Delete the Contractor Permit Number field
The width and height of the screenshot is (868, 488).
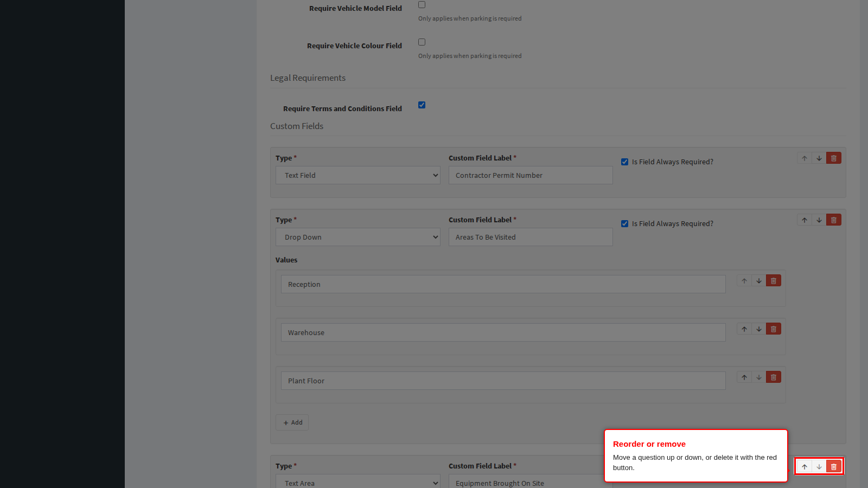point(834,158)
